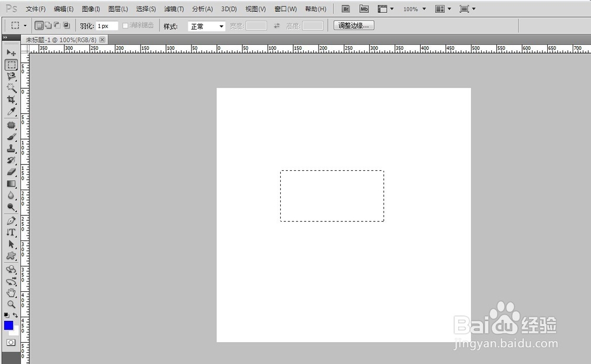The height and width of the screenshot is (364, 591).
Task: Select the Gradient tool
Action: click(x=11, y=184)
